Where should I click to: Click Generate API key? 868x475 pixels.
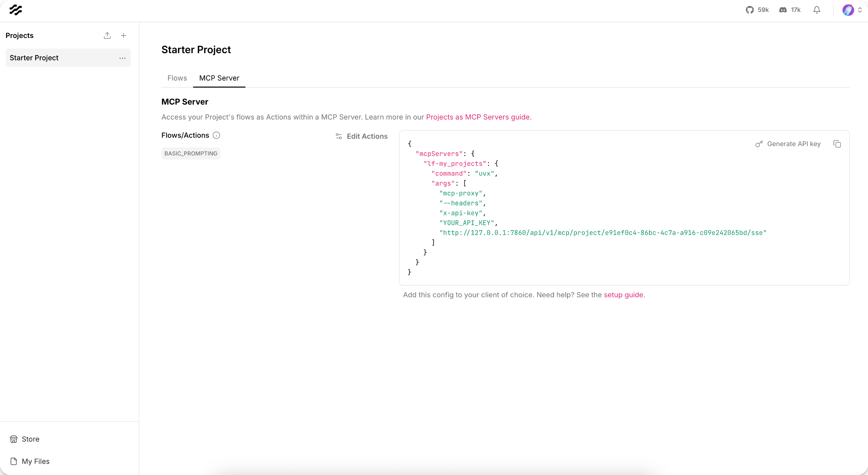click(x=788, y=144)
